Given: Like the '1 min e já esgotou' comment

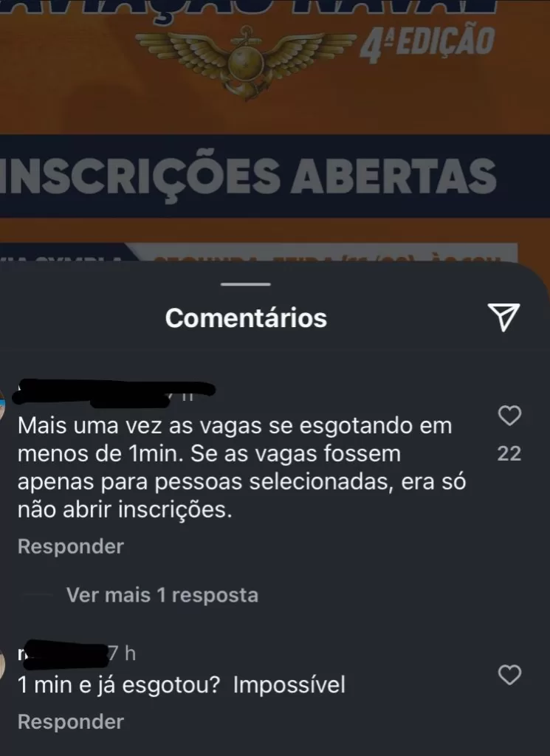Looking at the screenshot, I should pyautogui.click(x=509, y=675).
